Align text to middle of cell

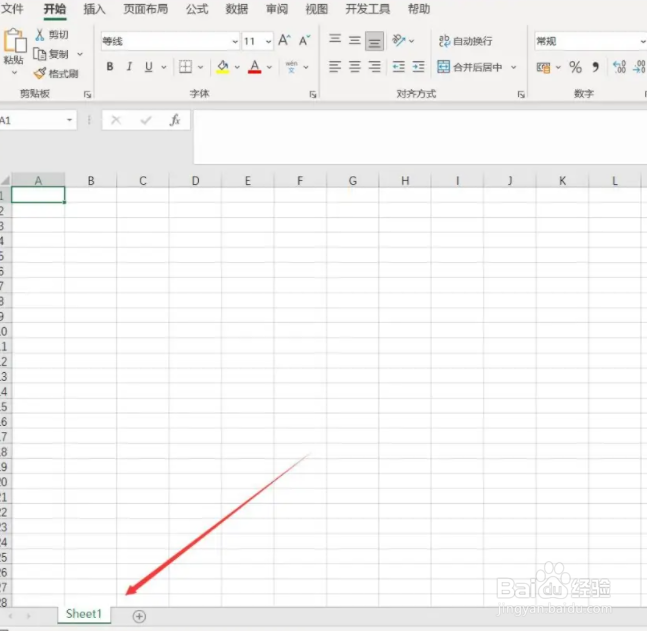354,40
